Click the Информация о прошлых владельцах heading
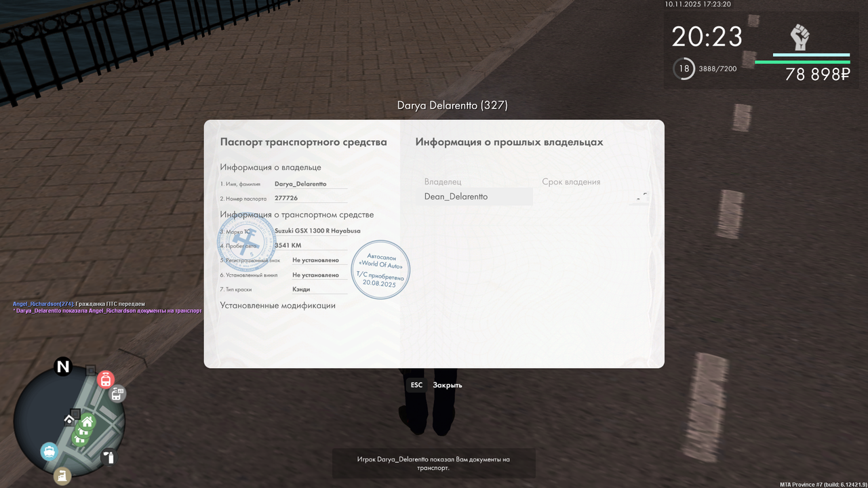Screen dimensions: 868x488 (x=509, y=142)
